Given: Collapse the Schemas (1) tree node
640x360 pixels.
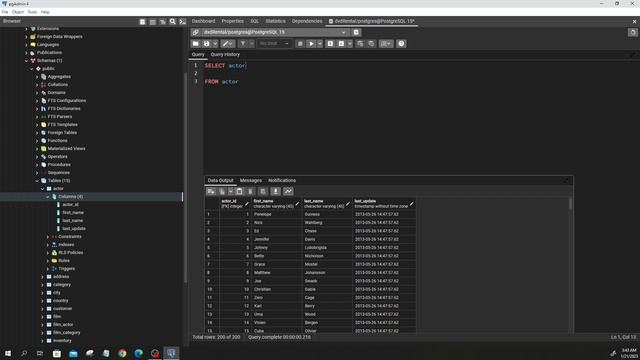Looking at the screenshot, I should [27, 61].
